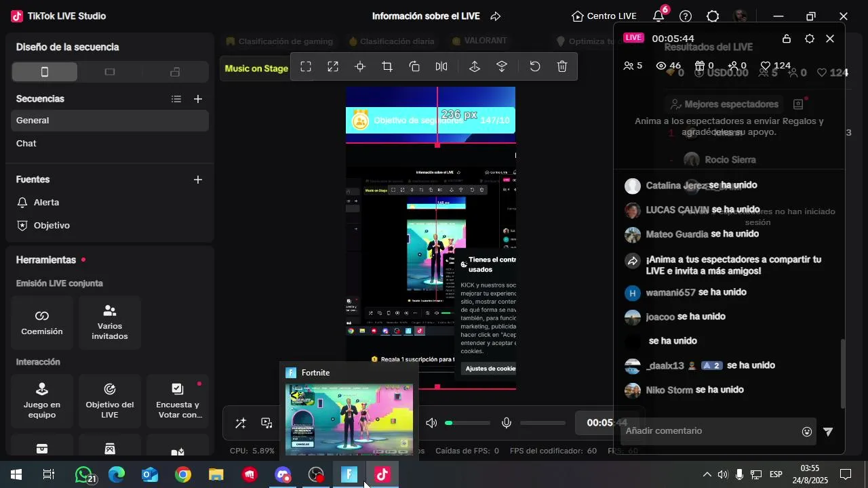Open OBS Studio from the taskbar

point(316,475)
